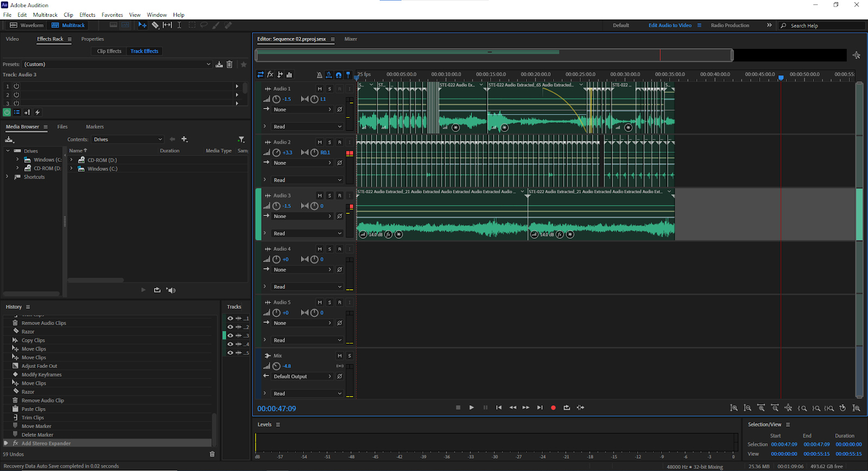Image resolution: width=868 pixels, height=471 pixels.
Task: Solo the Audio 2 track
Action: pyautogui.click(x=329, y=142)
